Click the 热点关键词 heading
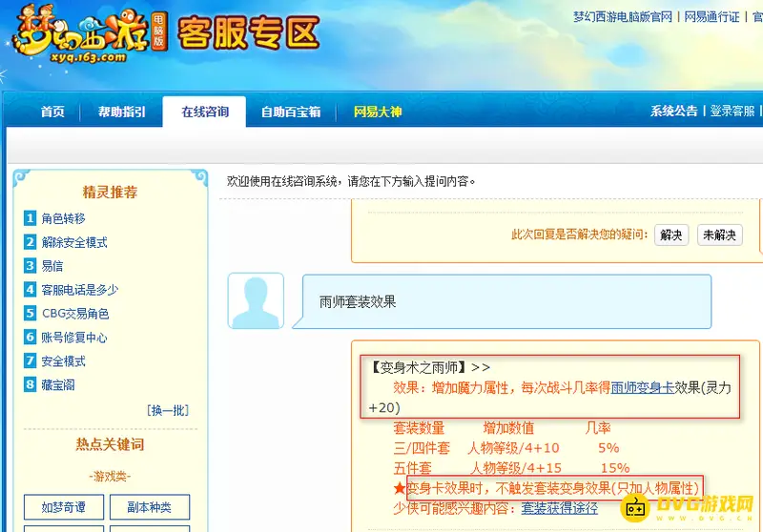The image size is (763, 532). tap(110, 444)
